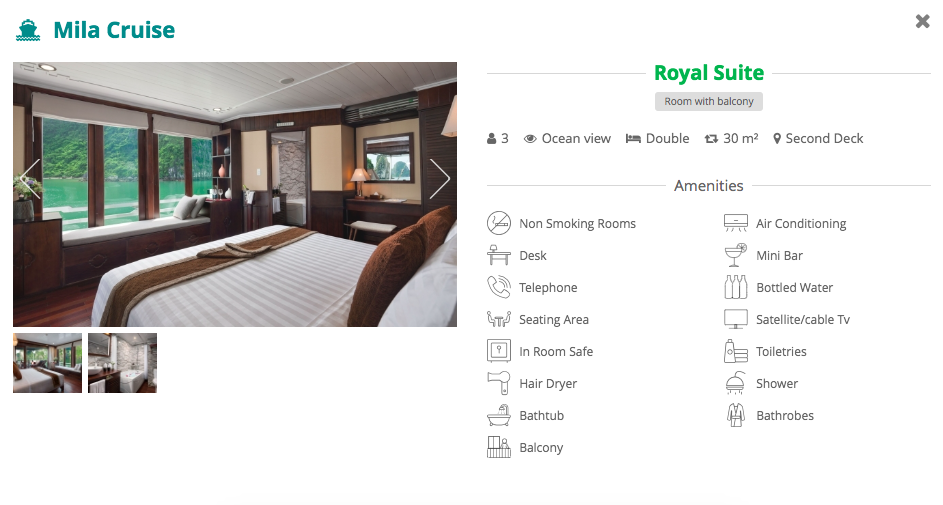Click the Ocean view eye icon
The image size is (943, 505).
tap(530, 139)
